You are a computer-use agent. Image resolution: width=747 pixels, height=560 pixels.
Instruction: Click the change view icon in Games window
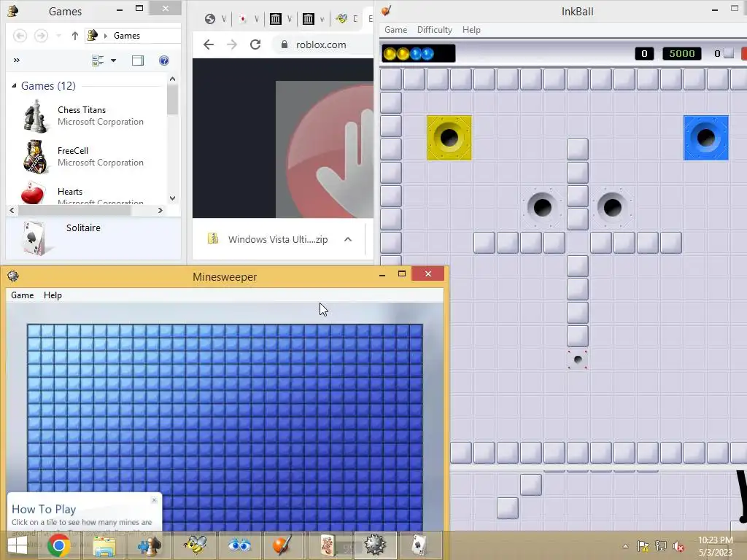[x=98, y=61]
